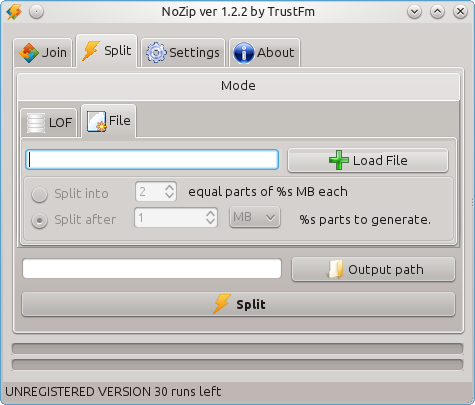475x405 pixels.
Task: Click the lightning bolt Split tab icon
Action: tap(91, 50)
